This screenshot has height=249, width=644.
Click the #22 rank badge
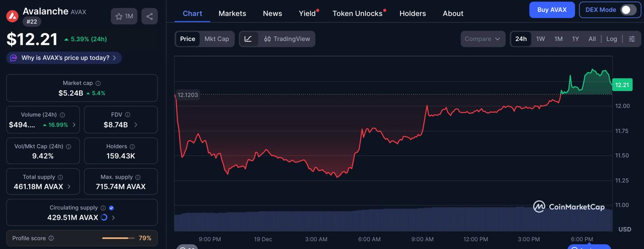(x=32, y=22)
